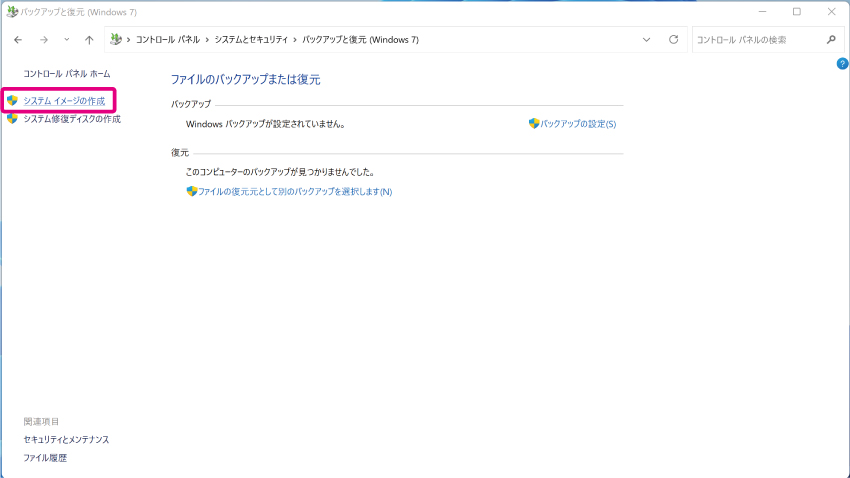The height and width of the screenshot is (478, 850).
Task: Select コントロール パネル breadcrumb
Action: pyautogui.click(x=168, y=40)
